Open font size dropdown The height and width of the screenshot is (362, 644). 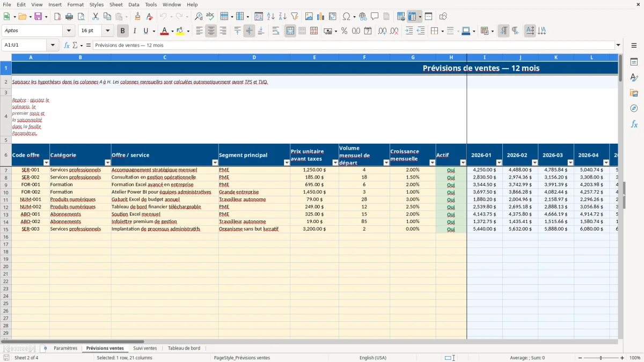[107, 31]
